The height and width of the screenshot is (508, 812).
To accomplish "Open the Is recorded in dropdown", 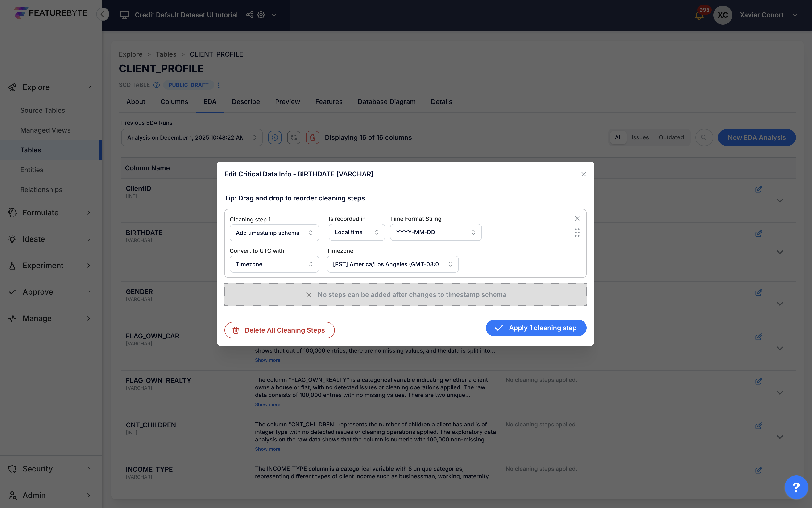I will (x=356, y=232).
